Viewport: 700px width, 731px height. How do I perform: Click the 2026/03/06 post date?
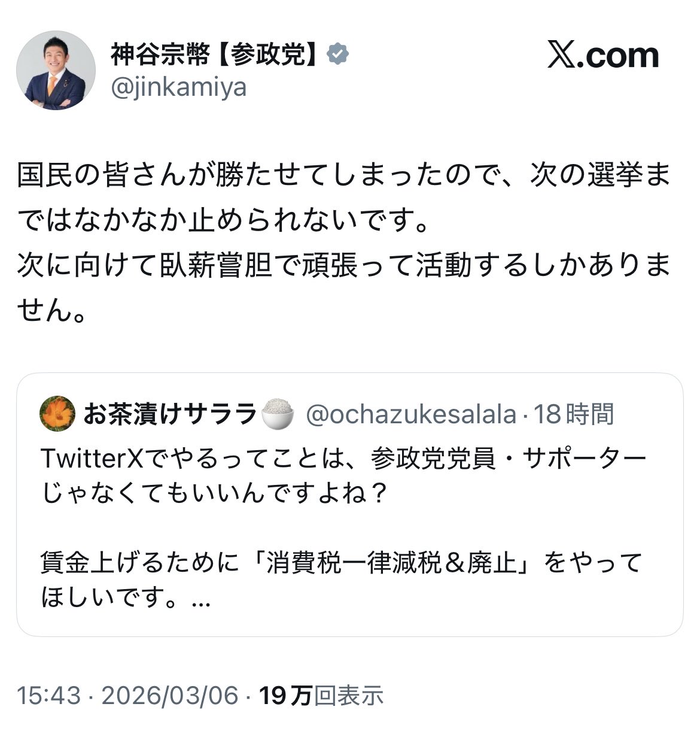click(x=170, y=696)
